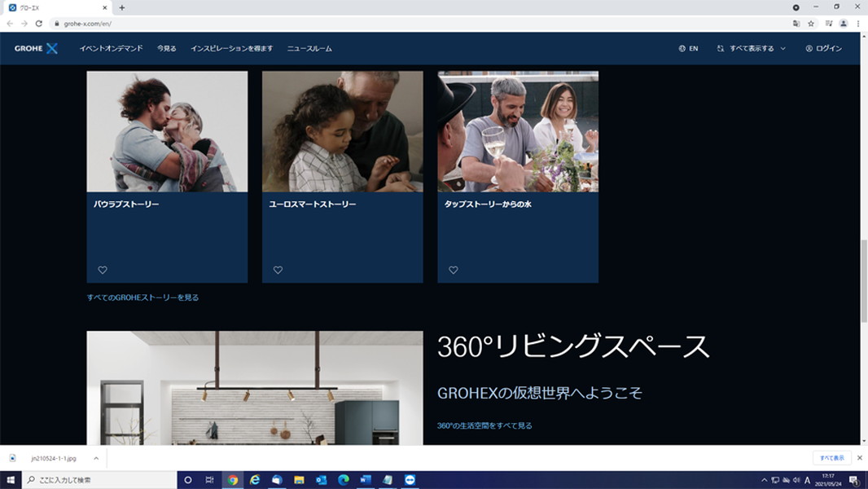Image resolution: width=868 pixels, height=489 pixels.
Task: Click the Google Translate icon in address bar
Action: pos(796,24)
